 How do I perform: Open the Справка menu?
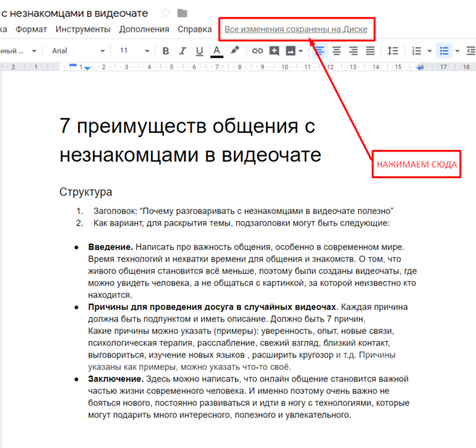coord(194,29)
